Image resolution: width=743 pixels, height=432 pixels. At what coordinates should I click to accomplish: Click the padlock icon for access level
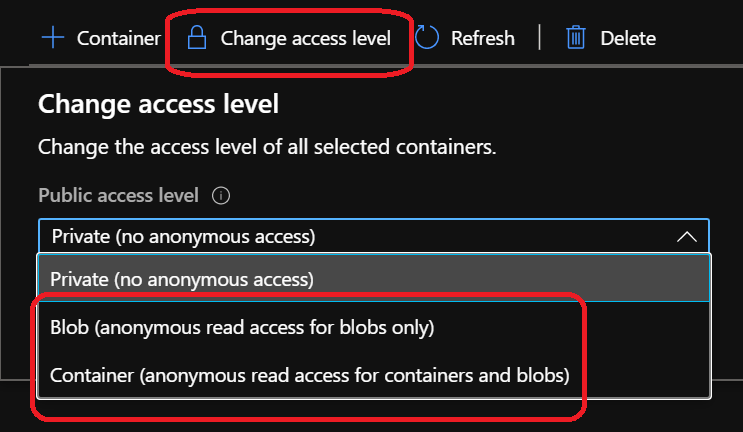[x=197, y=39]
